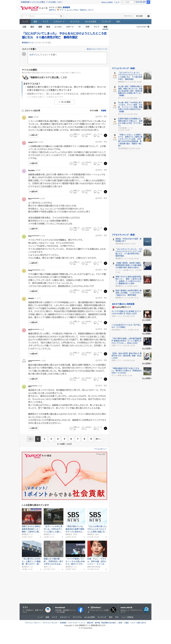Click なるほど reaction on dxf's comment

87,354
